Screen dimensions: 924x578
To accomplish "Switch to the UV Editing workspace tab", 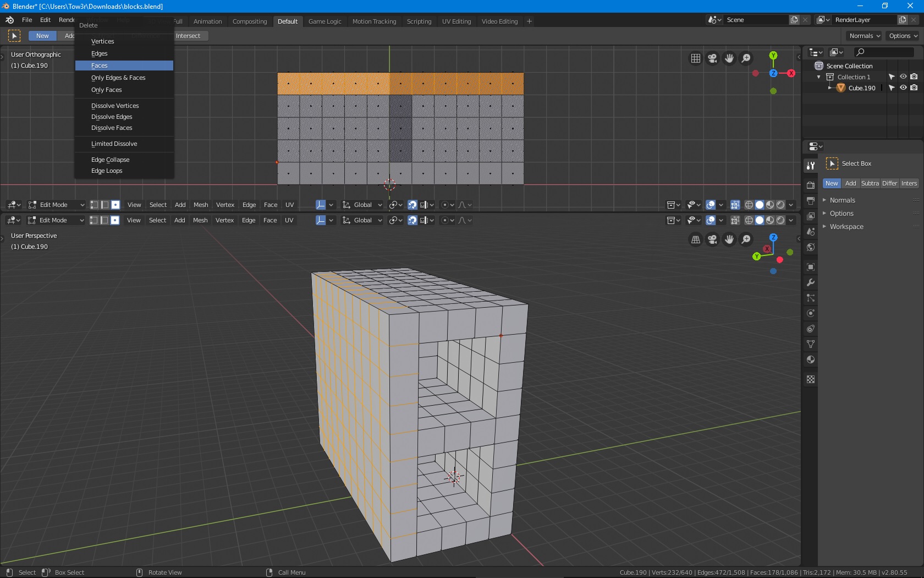I will 456,21.
